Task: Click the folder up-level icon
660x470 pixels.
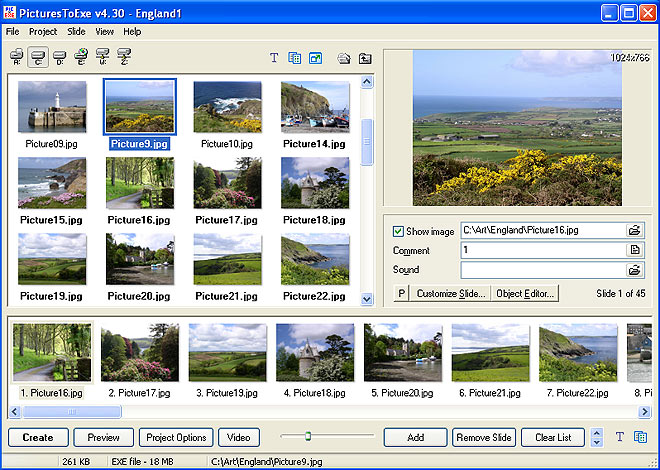Action: pos(364,58)
